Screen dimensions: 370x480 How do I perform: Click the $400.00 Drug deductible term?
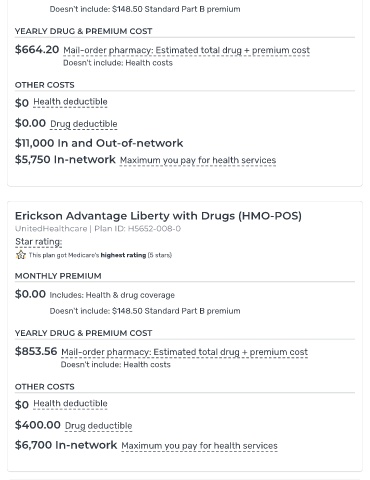(x=98, y=426)
